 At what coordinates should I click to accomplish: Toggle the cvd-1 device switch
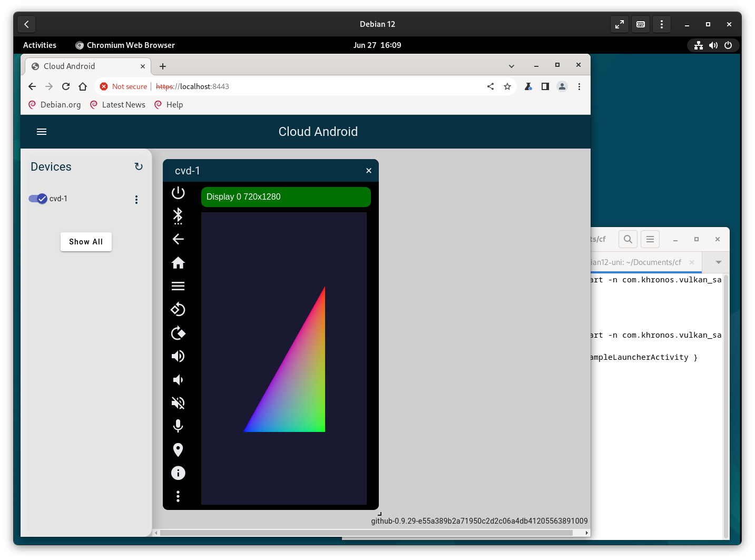tap(38, 199)
